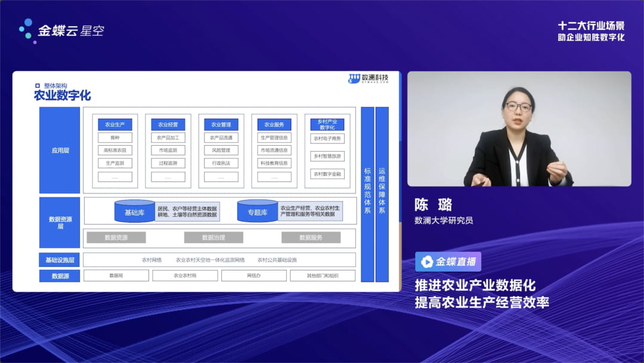
Task: Click the 数澜大学研究员 speaker title
Action: tap(444, 221)
